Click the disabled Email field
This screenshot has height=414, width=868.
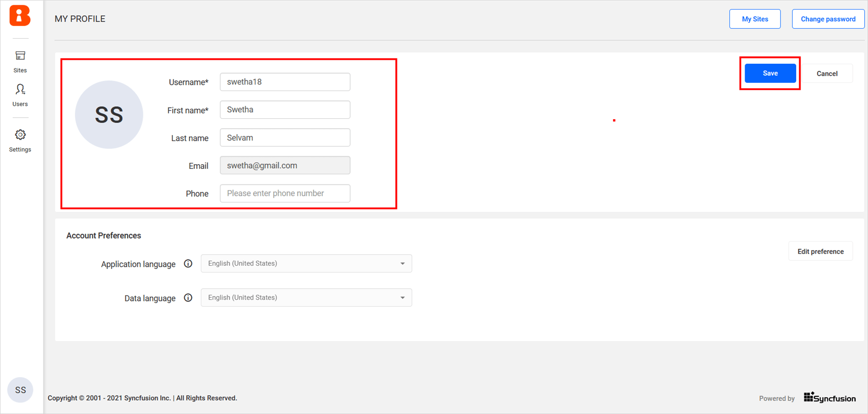tap(285, 166)
